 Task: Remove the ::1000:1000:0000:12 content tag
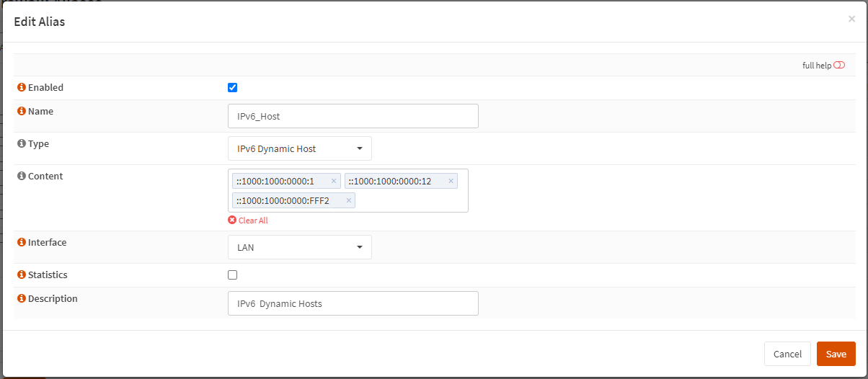pos(451,181)
